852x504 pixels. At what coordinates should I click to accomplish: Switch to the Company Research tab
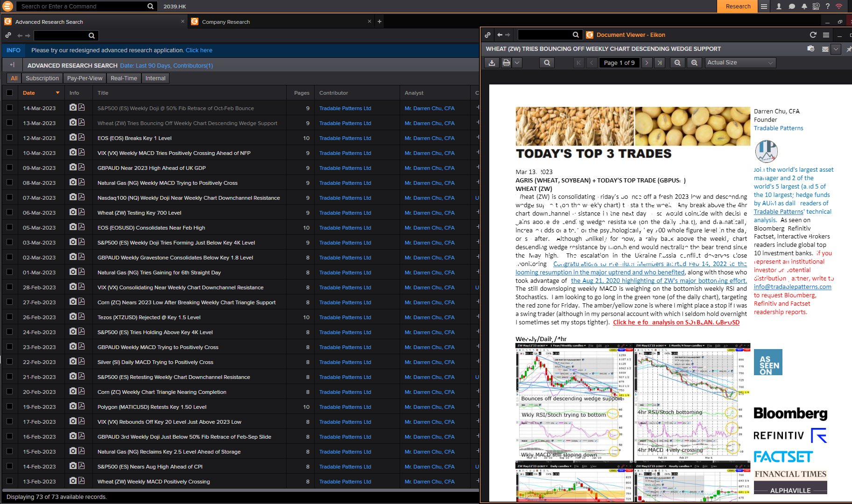[x=226, y=22]
